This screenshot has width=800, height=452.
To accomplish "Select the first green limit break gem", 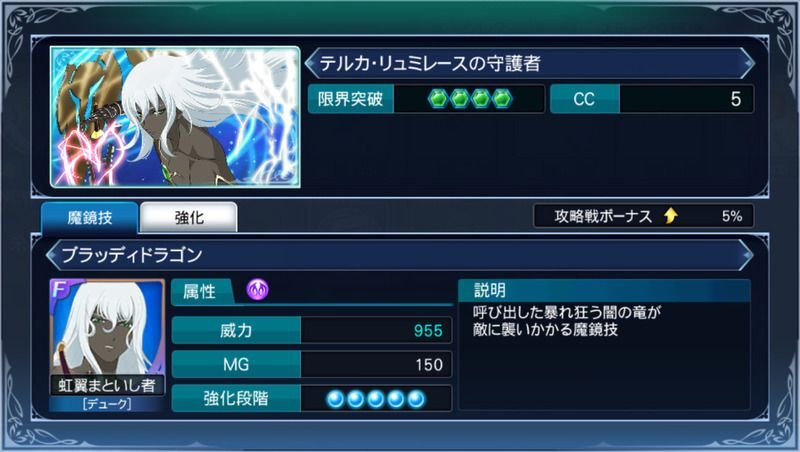I will pos(438,98).
